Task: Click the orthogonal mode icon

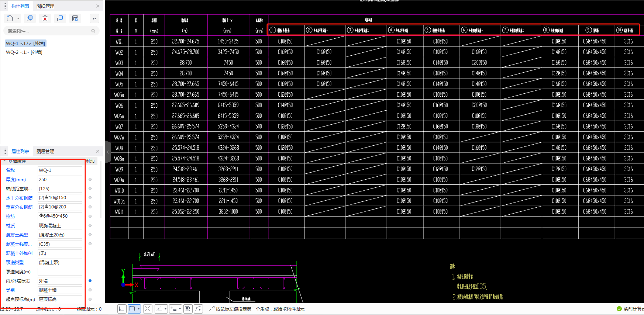Action: [122, 309]
